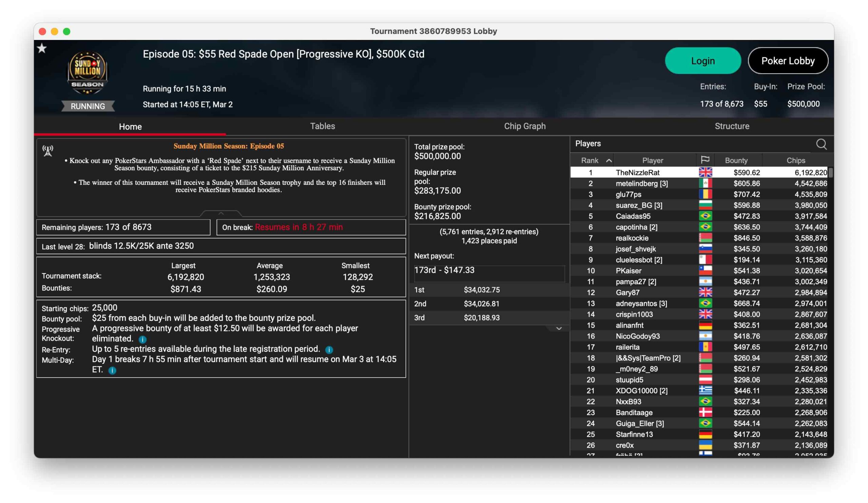Viewport: 868px width, 503px height.
Task: Click the Sunday Million Season logo
Action: [87, 73]
